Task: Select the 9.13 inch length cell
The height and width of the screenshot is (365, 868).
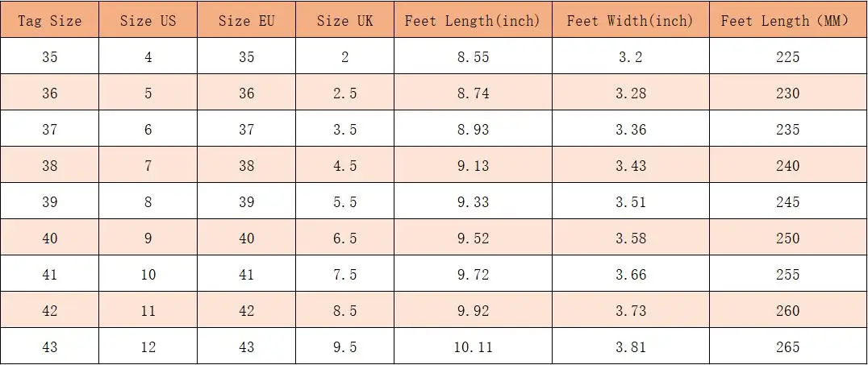Action: tap(473, 166)
